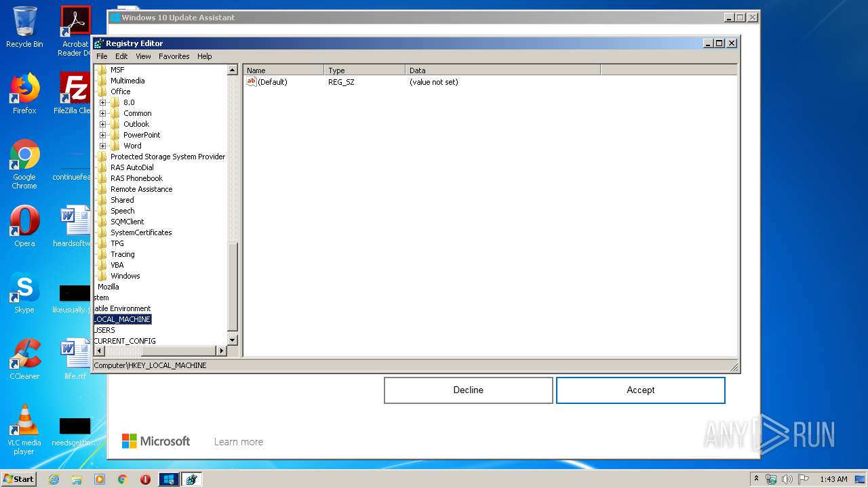The height and width of the screenshot is (488, 868).
Task: Click the clock showing 1:43 AM
Action: [x=833, y=479]
